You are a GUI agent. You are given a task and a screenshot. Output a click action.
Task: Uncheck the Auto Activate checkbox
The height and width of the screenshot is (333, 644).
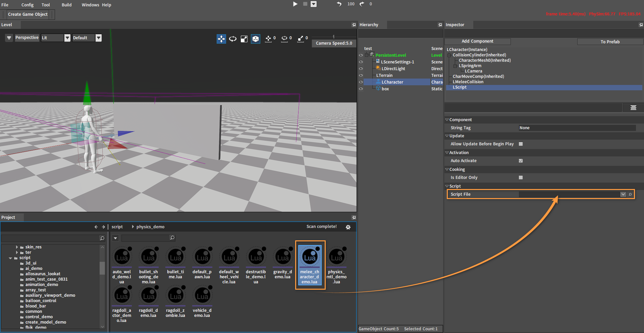click(x=521, y=161)
